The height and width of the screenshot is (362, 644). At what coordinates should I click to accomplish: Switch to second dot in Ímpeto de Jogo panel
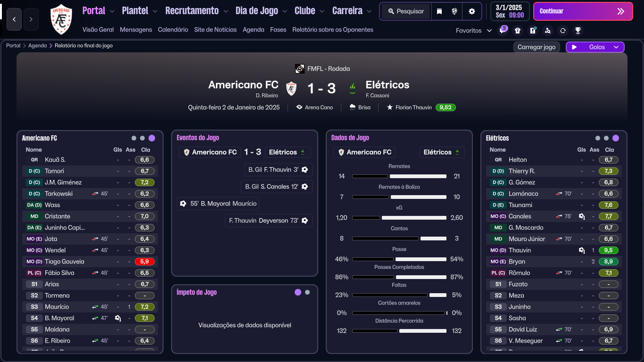tap(307, 292)
